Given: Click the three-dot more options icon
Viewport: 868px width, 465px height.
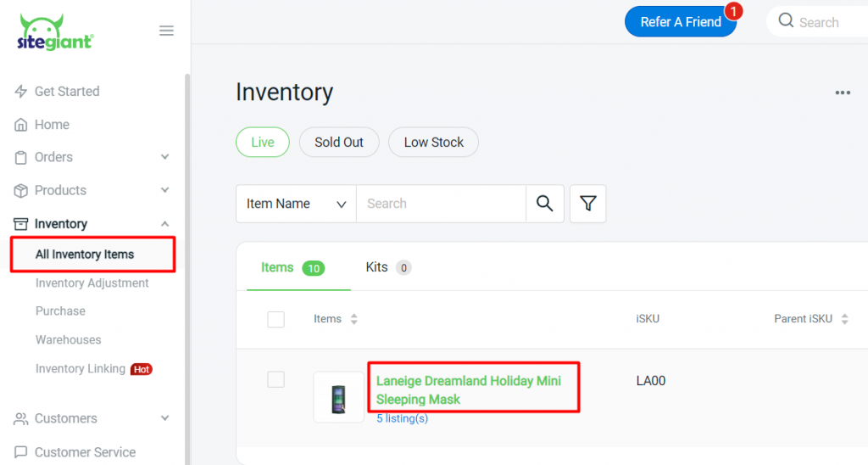Looking at the screenshot, I should coord(842,92).
